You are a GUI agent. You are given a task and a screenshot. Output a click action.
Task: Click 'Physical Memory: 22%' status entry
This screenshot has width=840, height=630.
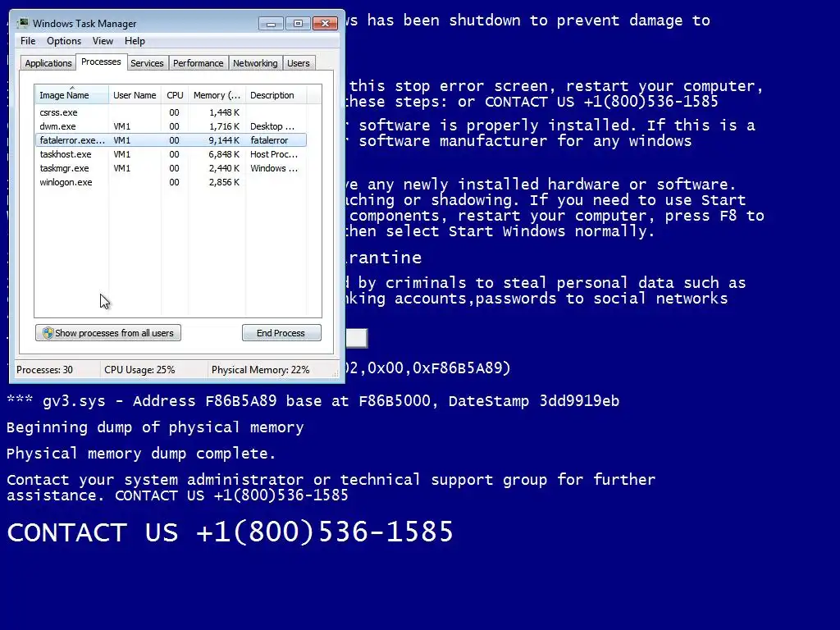[260, 370]
